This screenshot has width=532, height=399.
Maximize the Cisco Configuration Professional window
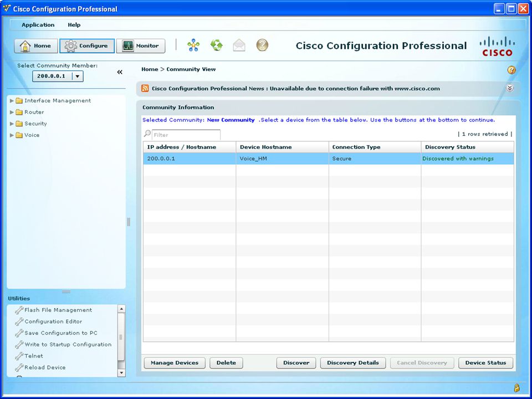511,9
